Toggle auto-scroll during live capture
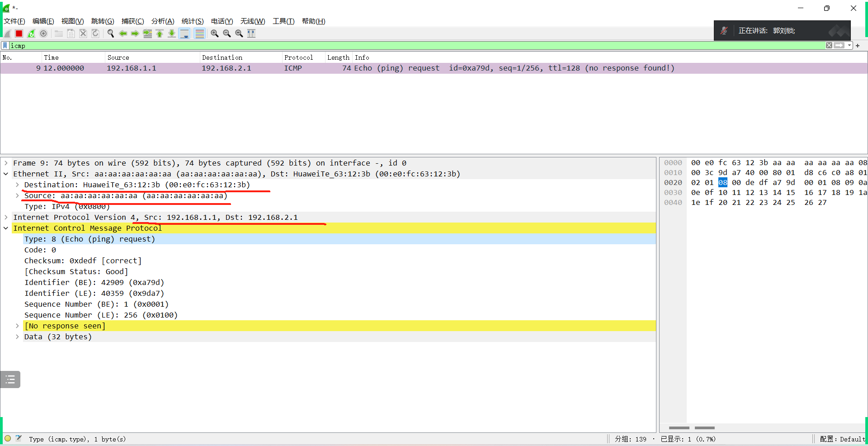Viewport: 868px width, 446px height. coord(184,33)
